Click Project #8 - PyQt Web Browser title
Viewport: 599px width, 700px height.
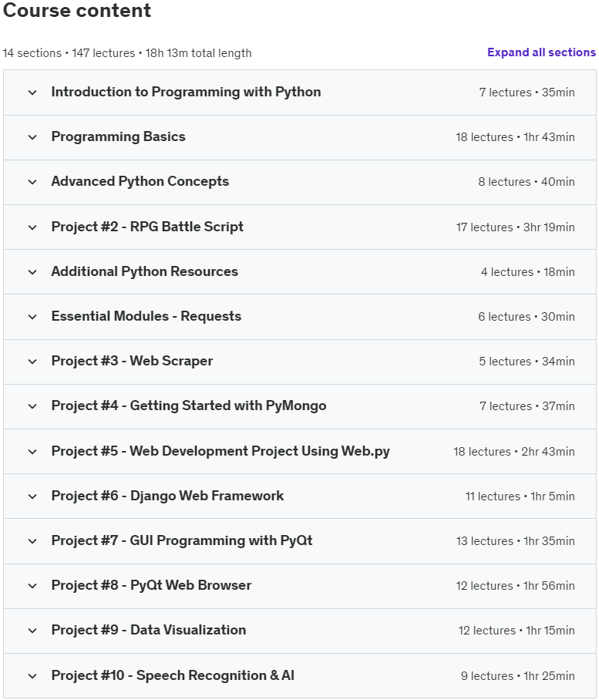click(x=151, y=585)
